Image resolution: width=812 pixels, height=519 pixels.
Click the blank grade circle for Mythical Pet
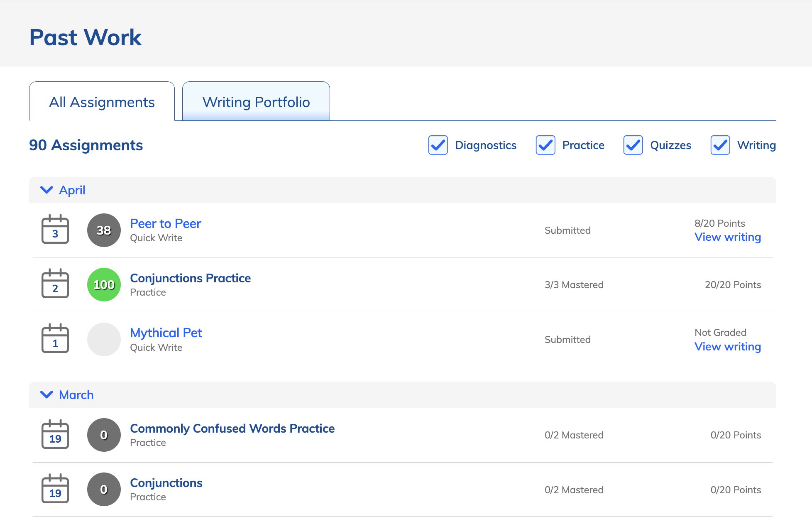pos(103,339)
